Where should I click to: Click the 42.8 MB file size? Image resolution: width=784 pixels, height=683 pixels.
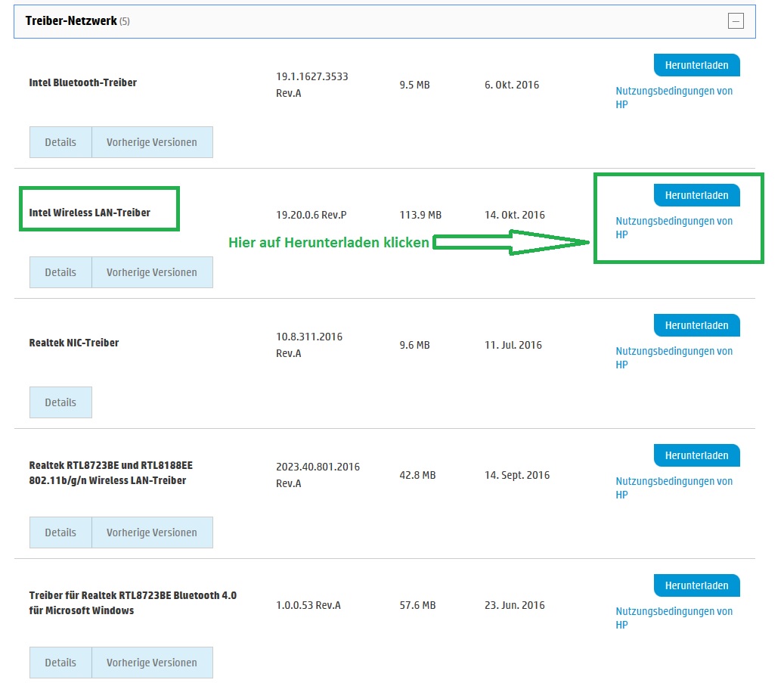417,475
